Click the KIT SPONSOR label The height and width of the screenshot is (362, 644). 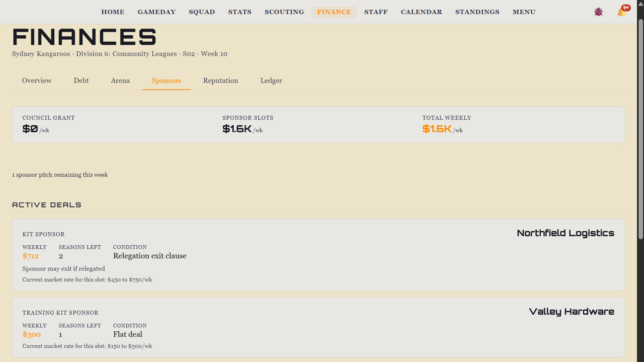click(44, 234)
